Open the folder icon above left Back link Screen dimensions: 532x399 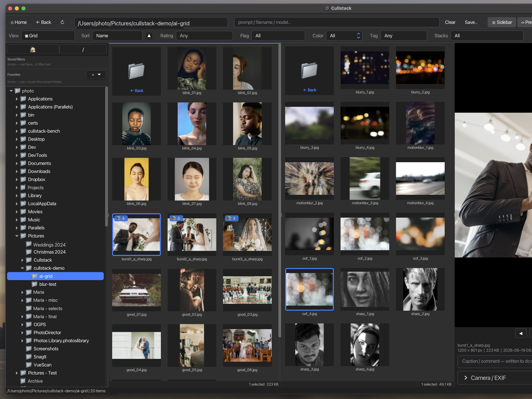click(x=137, y=70)
